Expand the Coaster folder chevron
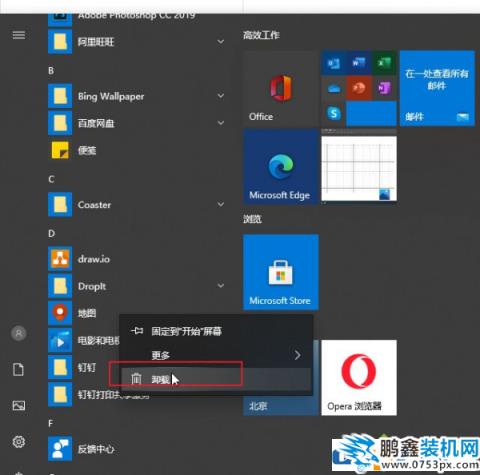 [x=221, y=204]
